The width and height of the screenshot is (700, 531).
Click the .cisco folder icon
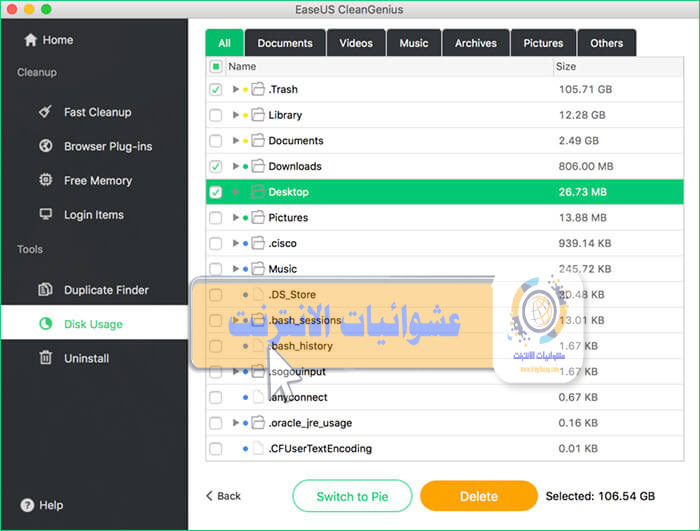click(x=258, y=243)
